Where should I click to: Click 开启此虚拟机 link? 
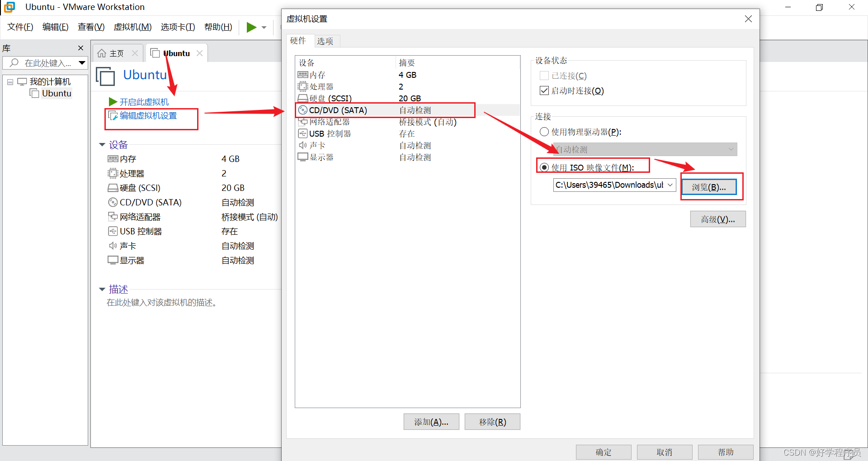[x=144, y=102]
